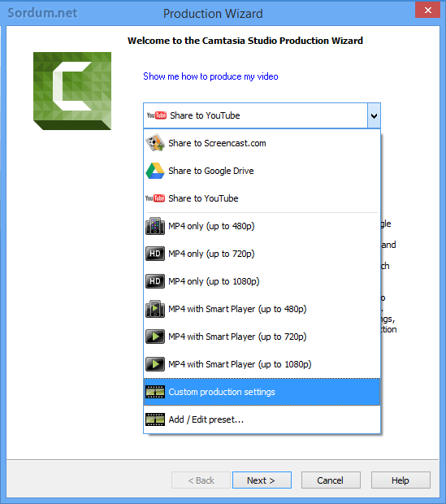
Task: Click the YouTube logo in the selected combo box
Action: click(x=157, y=115)
